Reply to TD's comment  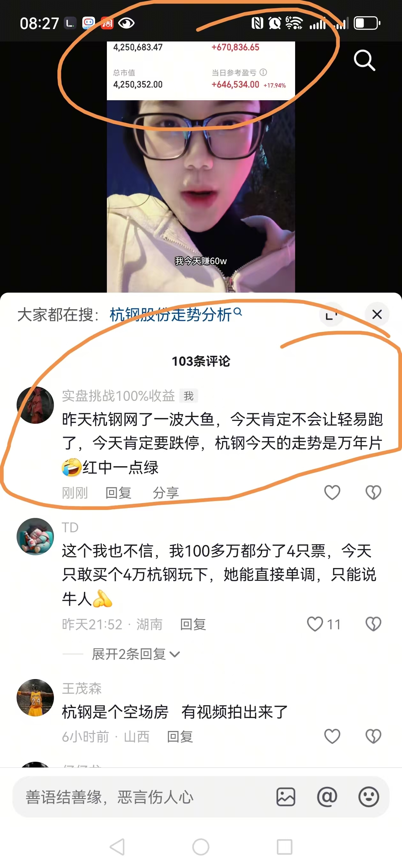coord(193,625)
